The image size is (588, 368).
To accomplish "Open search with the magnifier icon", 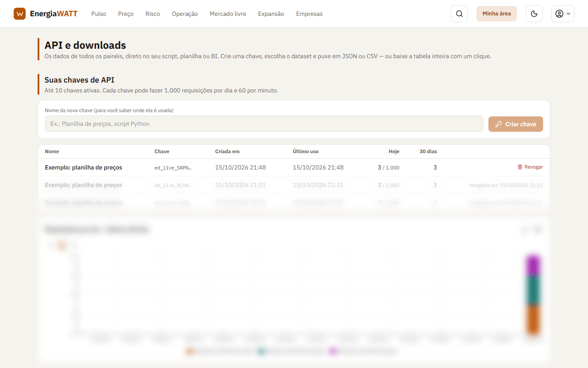I will click(459, 14).
